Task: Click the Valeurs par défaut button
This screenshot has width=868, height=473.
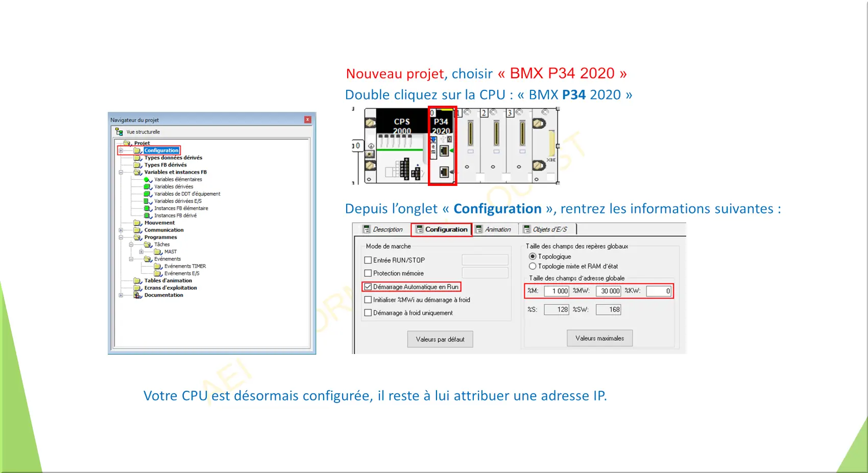Action: [x=440, y=339]
